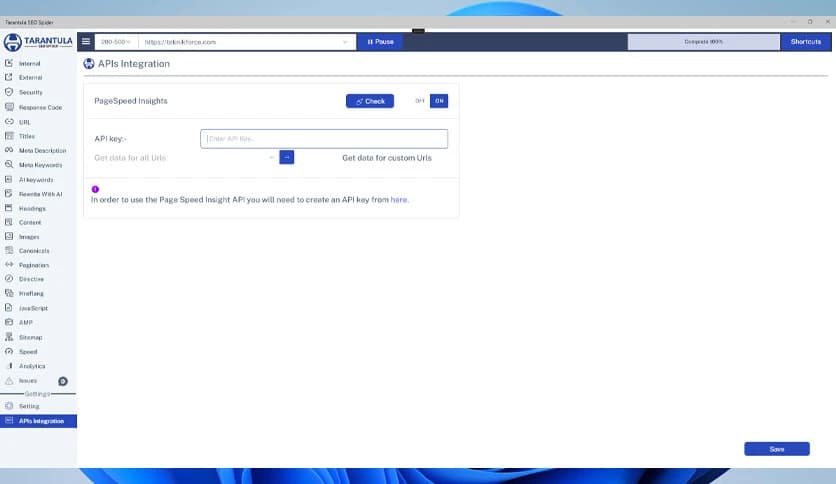Click the JavaScript file icon

pyautogui.click(x=9, y=308)
